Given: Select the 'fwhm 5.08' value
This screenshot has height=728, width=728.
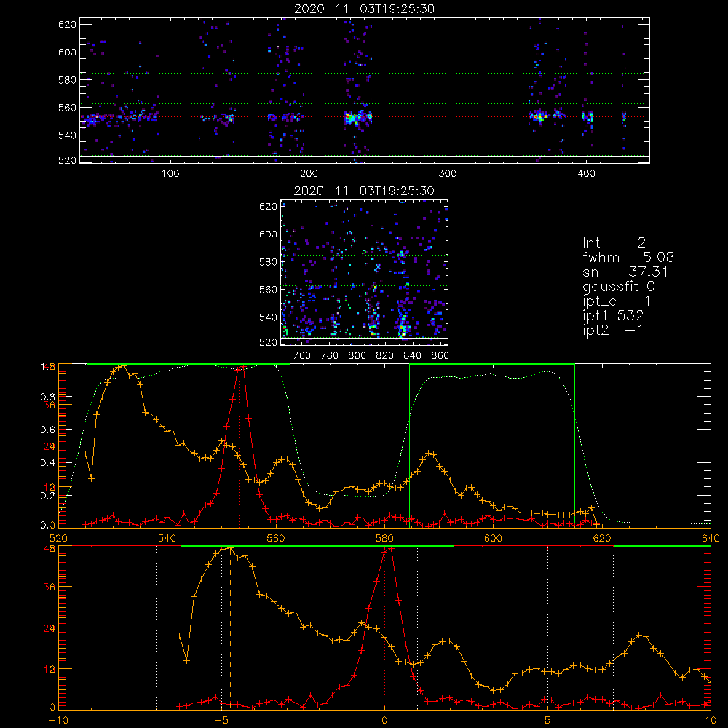Looking at the screenshot, I should click(x=628, y=257).
